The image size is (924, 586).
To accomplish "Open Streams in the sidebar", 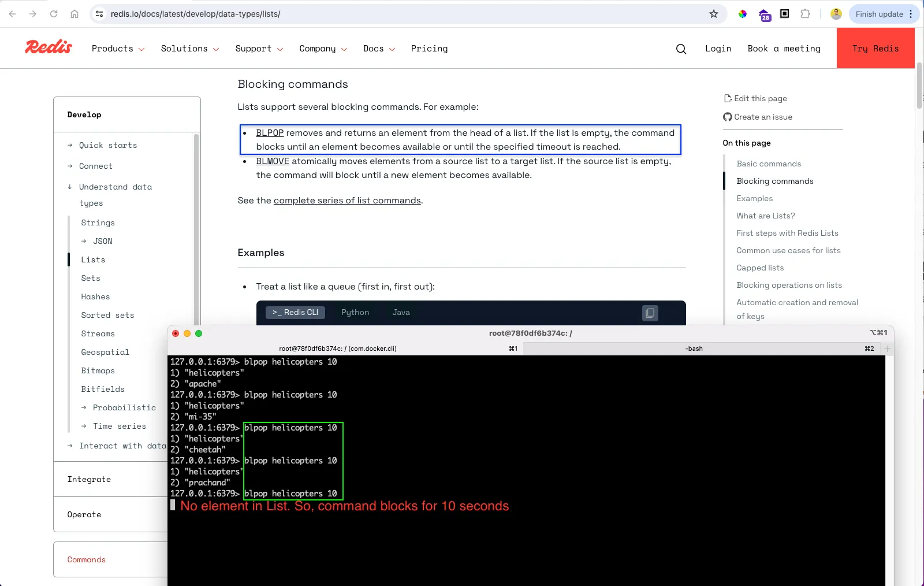I will point(98,334).
